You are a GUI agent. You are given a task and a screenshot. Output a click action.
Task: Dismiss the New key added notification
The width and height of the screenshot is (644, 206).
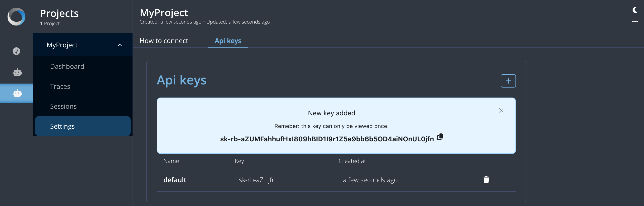click(x=501, y=110)
